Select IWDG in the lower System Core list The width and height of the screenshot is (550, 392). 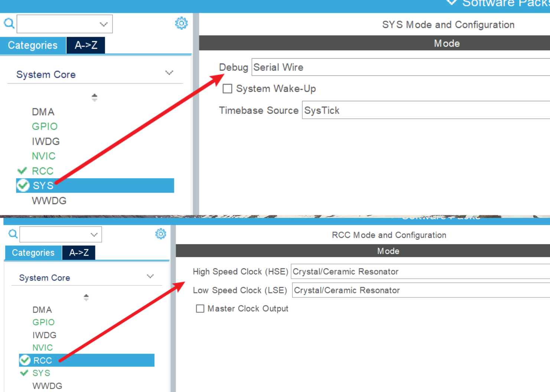click(44, 335)
